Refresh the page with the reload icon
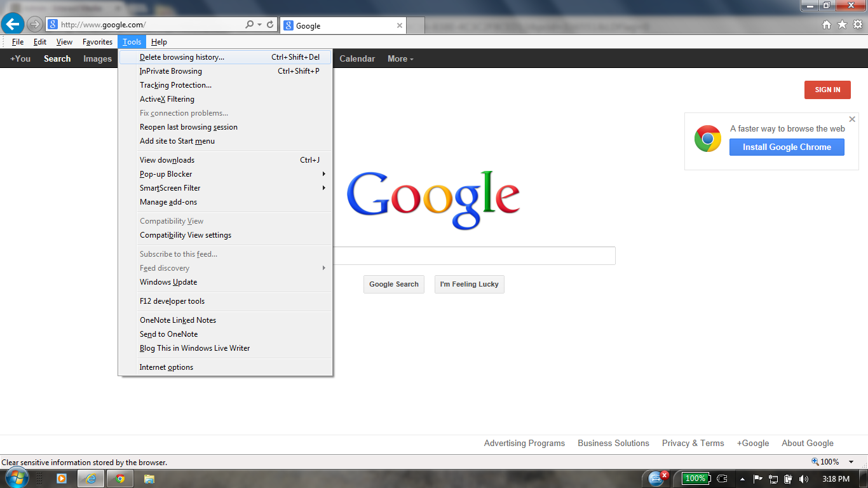868x488 pixels. coord(270,25)
